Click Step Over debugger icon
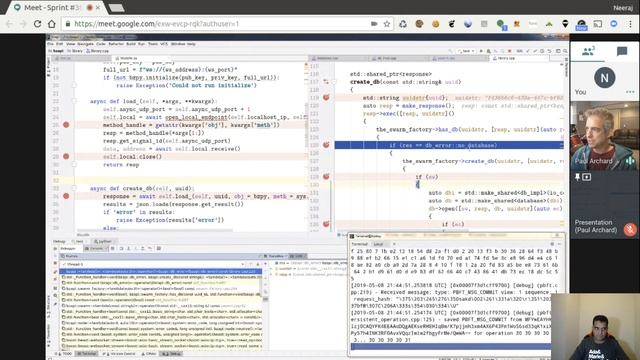This screenshot has width=640, height=360. (121, 248)
